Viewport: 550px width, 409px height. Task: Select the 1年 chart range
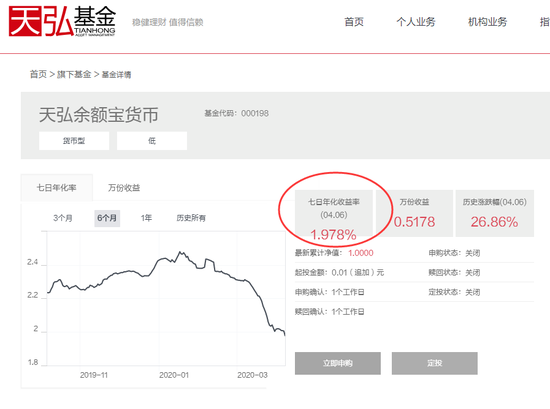(146, 218)
